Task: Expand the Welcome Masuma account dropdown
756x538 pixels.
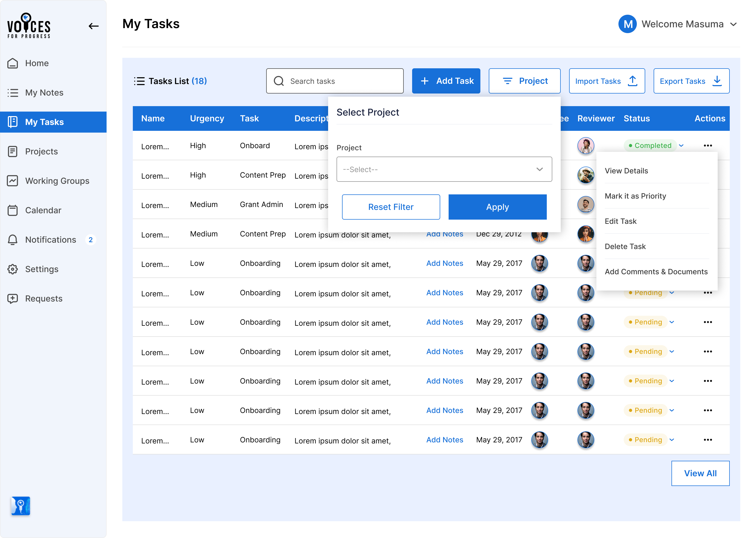Action: (x=734, y=24)
